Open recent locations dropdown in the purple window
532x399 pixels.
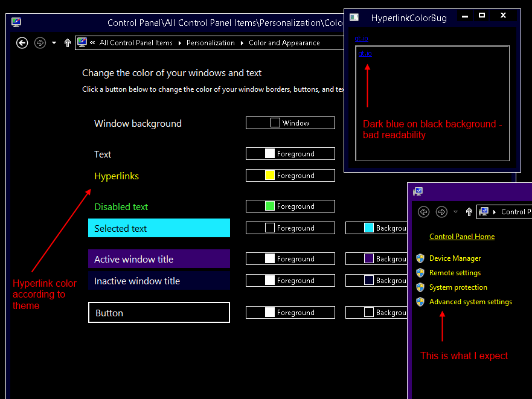[456, 212]
